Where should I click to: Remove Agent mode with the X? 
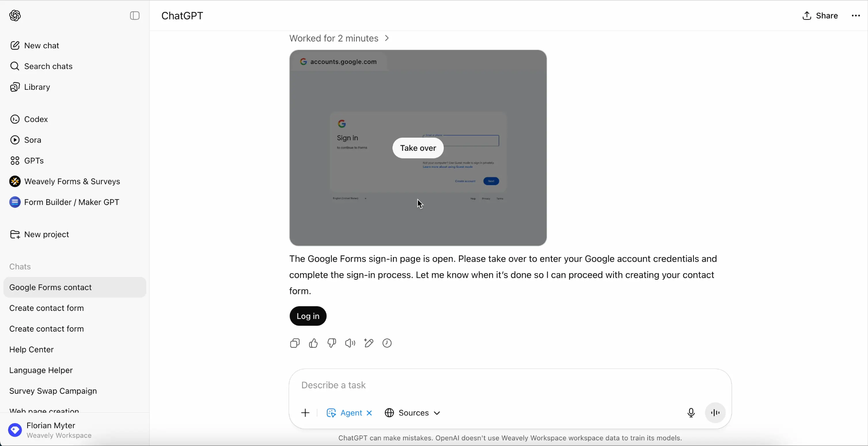coord(370,413)
